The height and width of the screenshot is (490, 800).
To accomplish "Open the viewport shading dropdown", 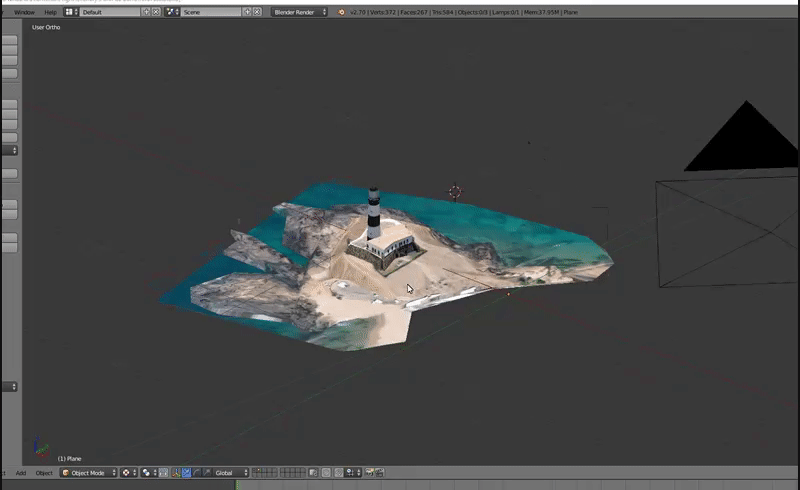I will pyautogui.click(x=128, y=473).
